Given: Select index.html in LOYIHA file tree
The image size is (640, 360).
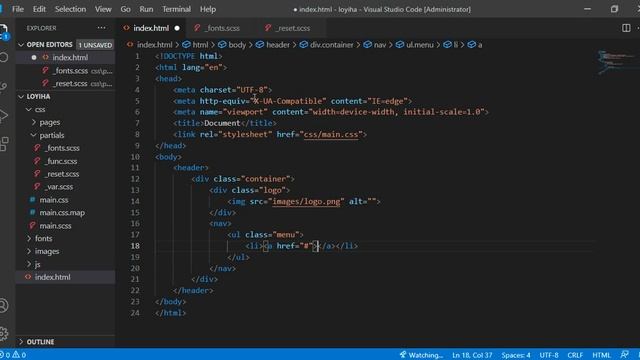Looking at the screenshot, I should coord(65,277).
